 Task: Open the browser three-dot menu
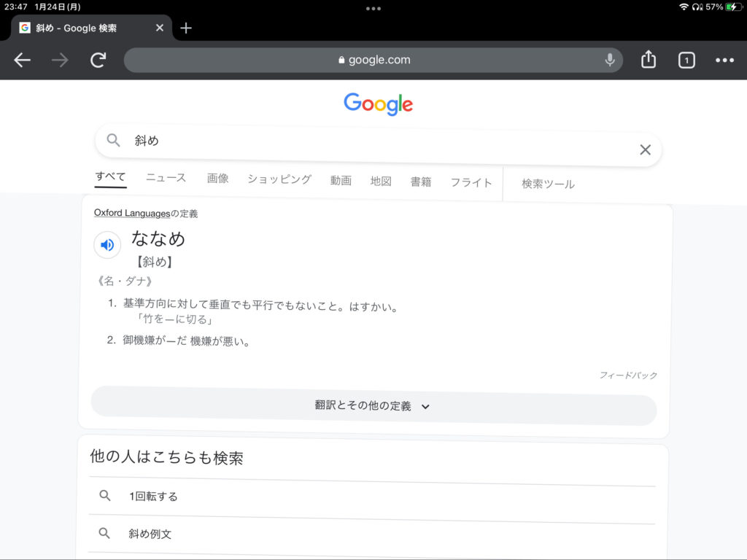pos(724,61)
